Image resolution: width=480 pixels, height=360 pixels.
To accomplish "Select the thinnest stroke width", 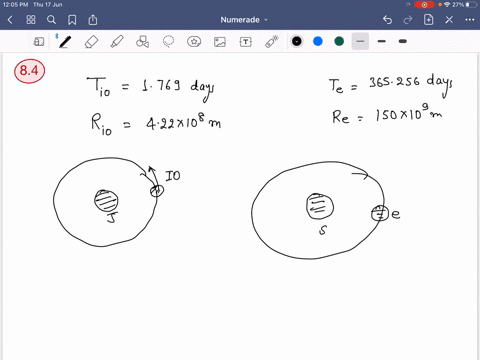I will (360, 41).
